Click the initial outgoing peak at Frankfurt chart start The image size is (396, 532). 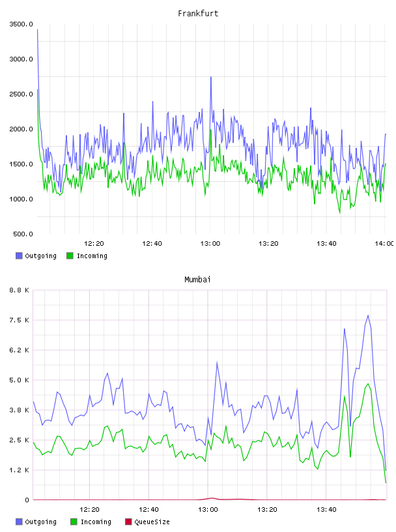pos(37,30)
